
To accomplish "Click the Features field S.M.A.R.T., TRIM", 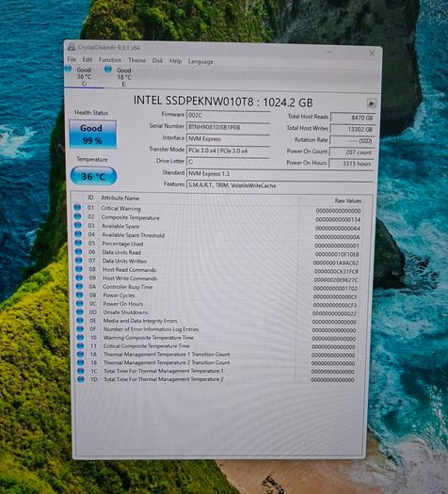I will 280,185.
